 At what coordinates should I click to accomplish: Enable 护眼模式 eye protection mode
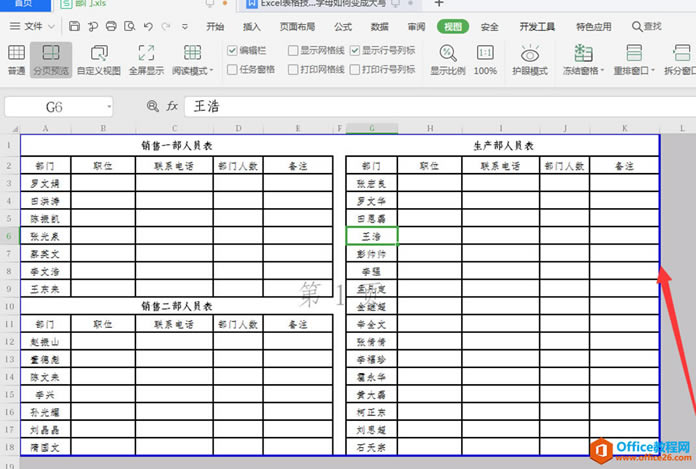point(530,60)
